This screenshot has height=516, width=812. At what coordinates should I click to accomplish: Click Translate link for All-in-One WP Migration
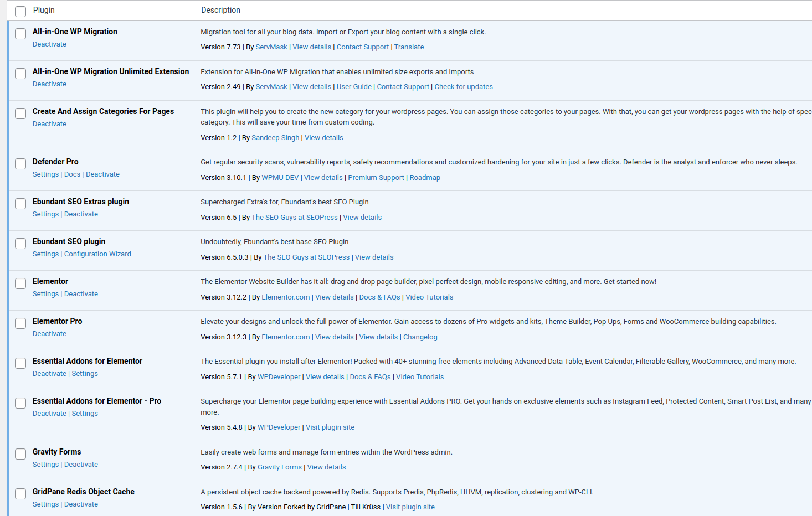pyautogui.click(x=409, y=47)
